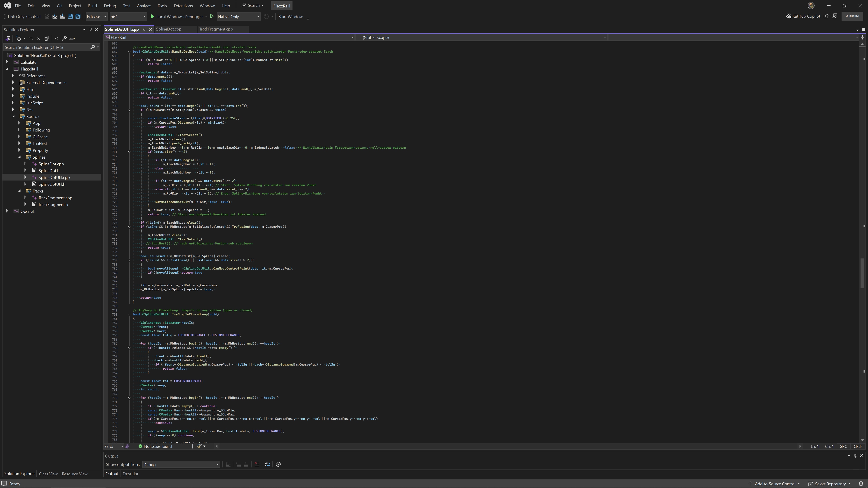Click the Pending Changes Filter clock icon

pos(19,38)
